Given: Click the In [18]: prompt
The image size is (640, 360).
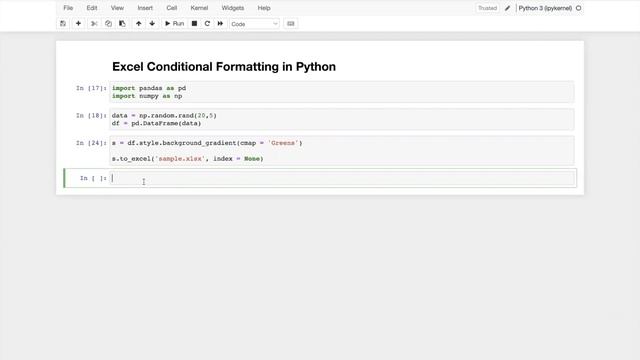Looking at the screenshot, I should point(91,116).
